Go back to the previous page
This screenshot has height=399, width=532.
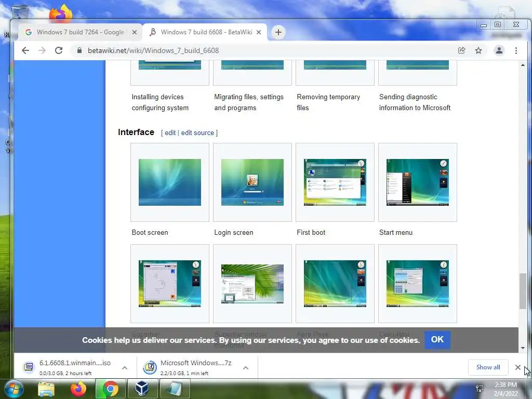(x=25, y=50)
